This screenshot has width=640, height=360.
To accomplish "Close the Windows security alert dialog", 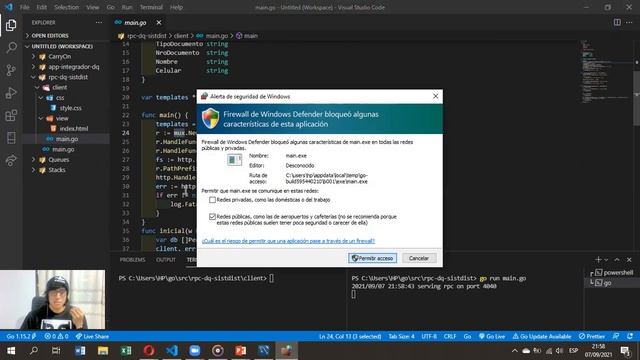I will tap(436, 96).
